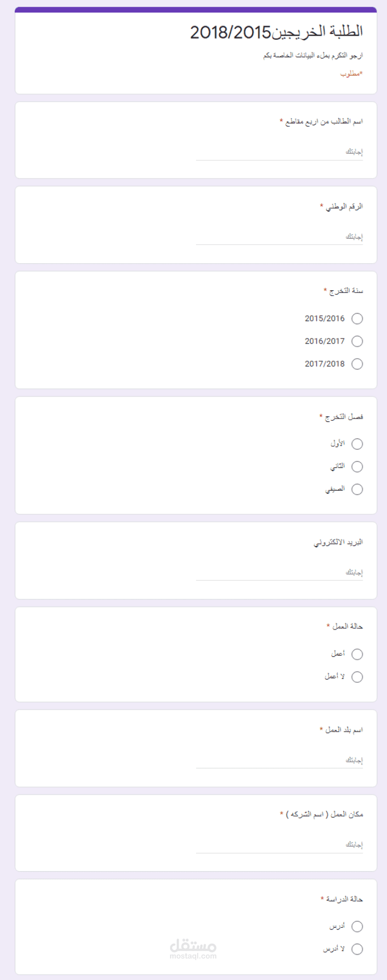Select the الصيفي semester radio button
The image size is (387, 980).
tap(357, 489)
